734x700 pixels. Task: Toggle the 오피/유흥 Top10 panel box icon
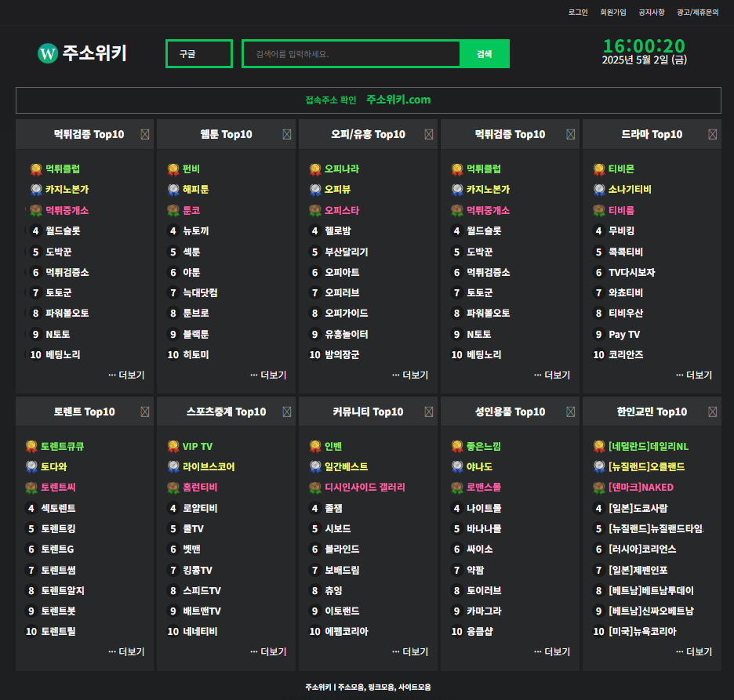click(429, 134)
